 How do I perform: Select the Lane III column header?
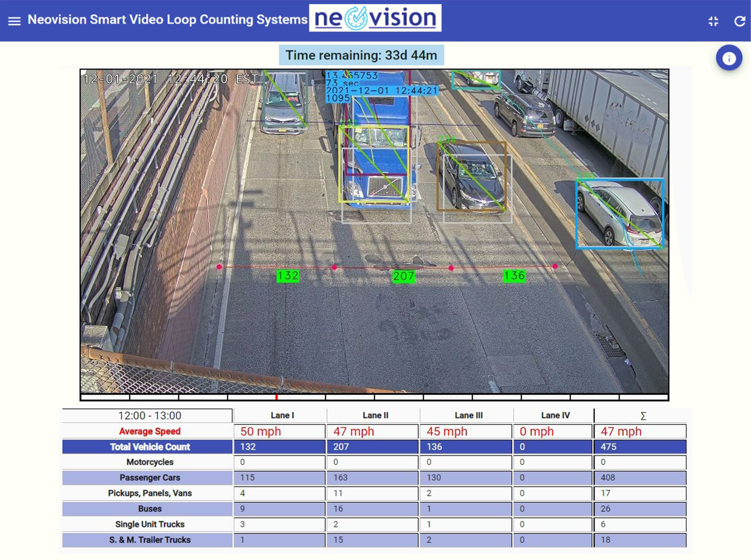(468, 416)
